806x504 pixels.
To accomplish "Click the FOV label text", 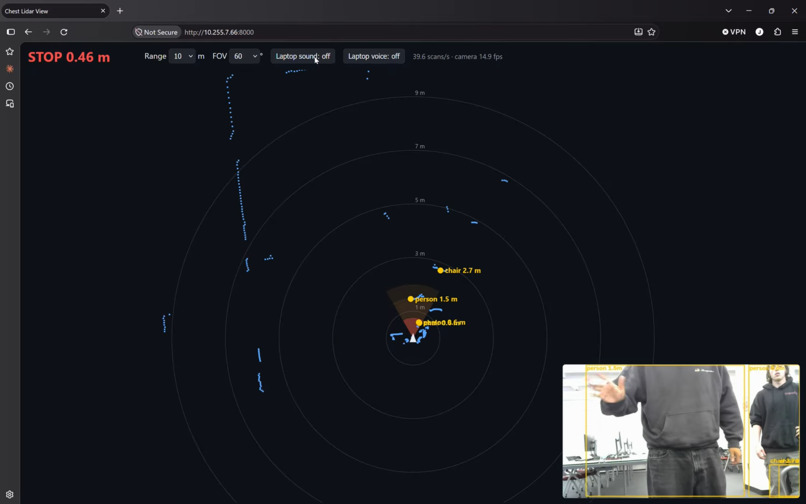I will (219, 56).
